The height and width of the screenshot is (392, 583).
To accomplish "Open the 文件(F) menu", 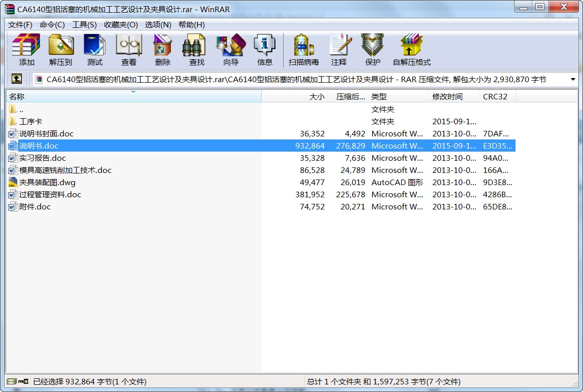I will 20,24.
